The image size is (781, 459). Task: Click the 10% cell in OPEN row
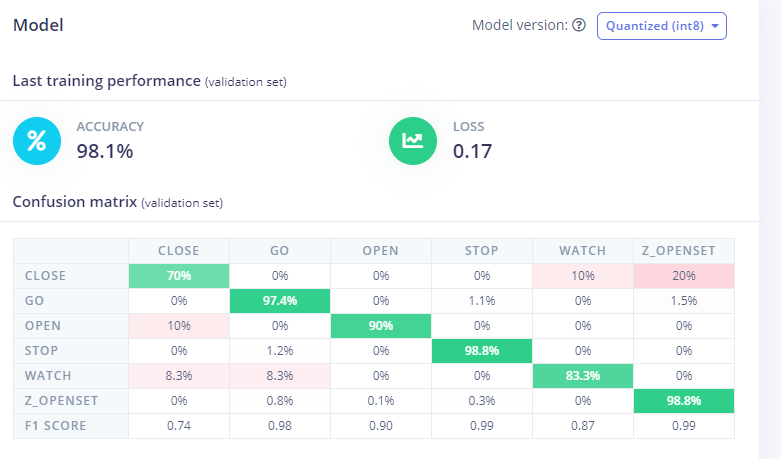tap(179, 326)
